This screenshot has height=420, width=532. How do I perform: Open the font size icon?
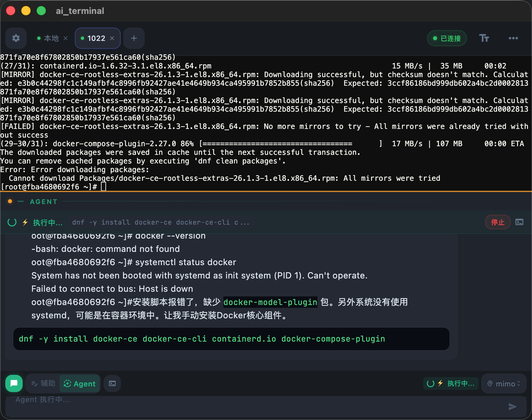[484, 38]
